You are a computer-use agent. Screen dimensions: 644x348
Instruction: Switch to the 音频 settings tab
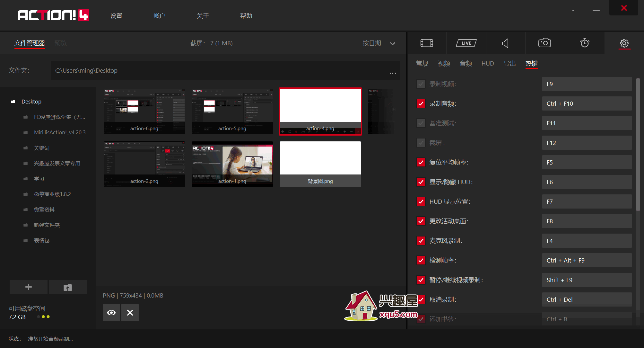(466, 63)
